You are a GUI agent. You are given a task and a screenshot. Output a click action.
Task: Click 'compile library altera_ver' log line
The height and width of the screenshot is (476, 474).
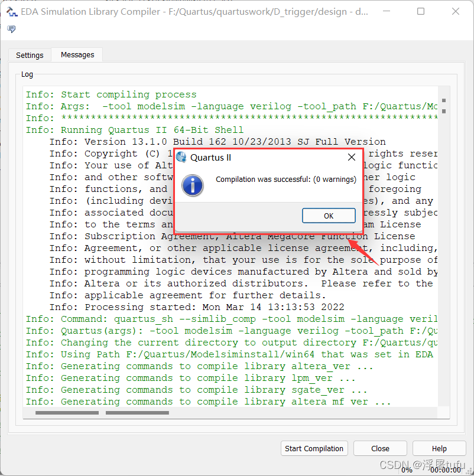[199, 366]
